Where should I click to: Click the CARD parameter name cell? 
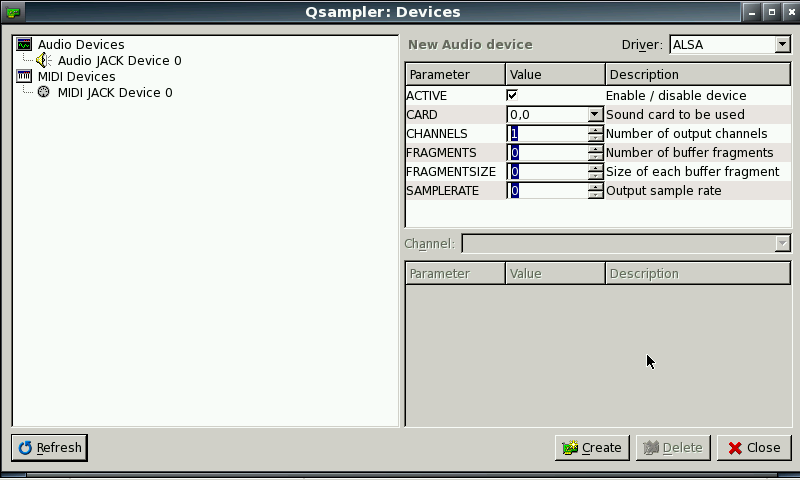456,114
